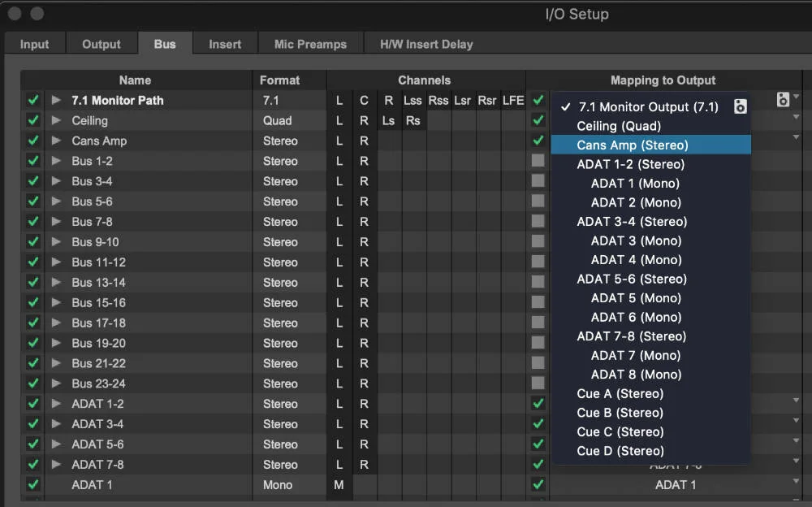Click the Ls channel cell of the Ceiling bus
The image size is (812, 507).
388,120
